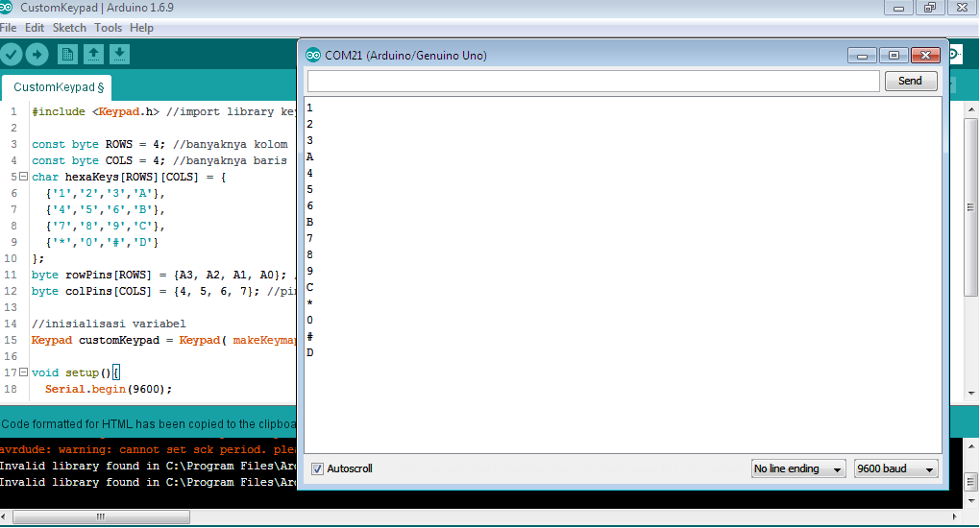The width and height of the screenshot is (980, 528).
Task: Click the '0' output line in serial monitor
Action: pos(309,320)
